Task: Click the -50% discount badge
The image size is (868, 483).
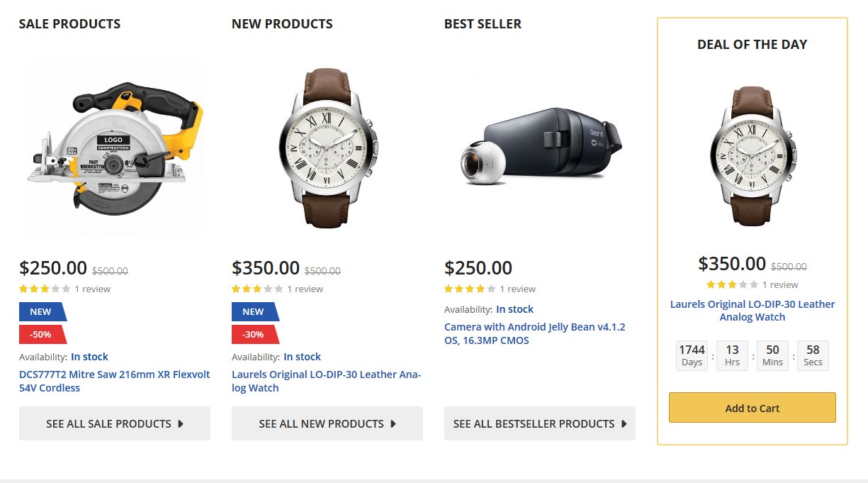Action: 41,335
